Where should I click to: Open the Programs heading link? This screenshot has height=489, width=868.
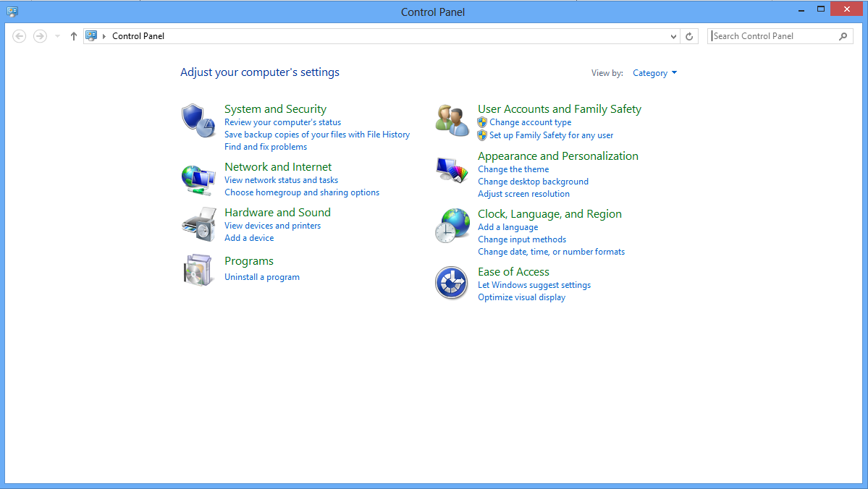coord(248,261)
